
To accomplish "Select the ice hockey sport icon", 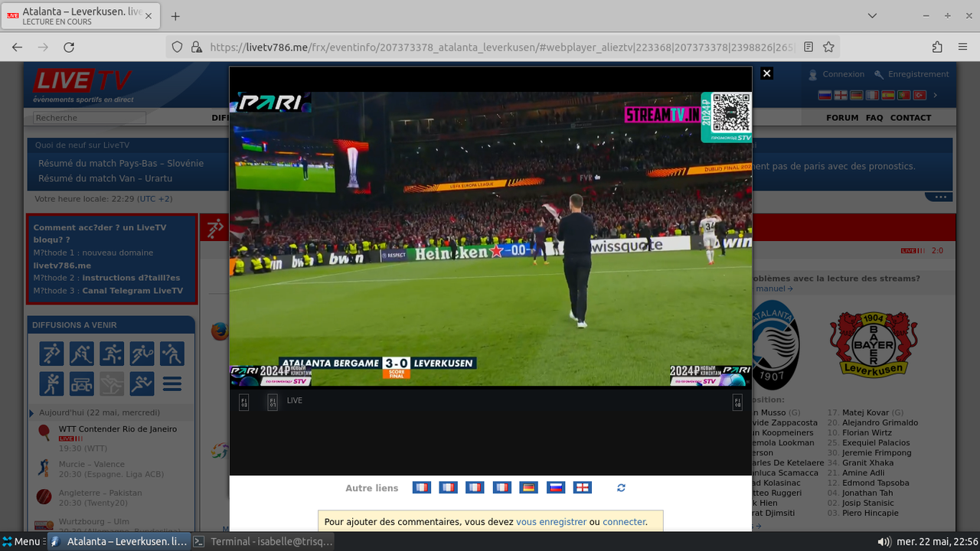I will coord(82,354).
